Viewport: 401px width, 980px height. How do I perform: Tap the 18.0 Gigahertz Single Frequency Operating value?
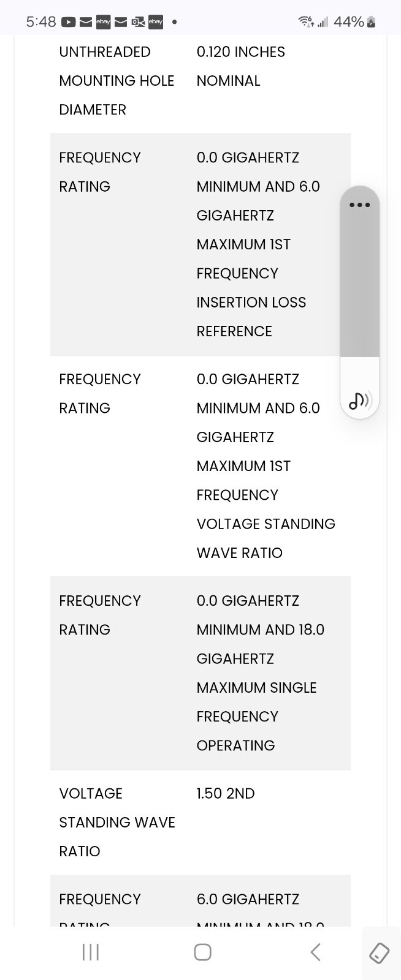point(261,673)
